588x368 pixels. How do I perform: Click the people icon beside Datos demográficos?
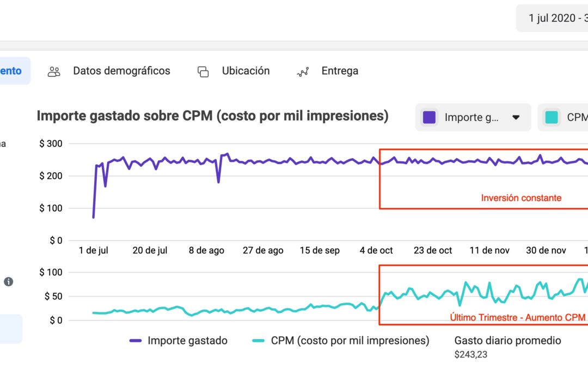click(x=53, y=71)
